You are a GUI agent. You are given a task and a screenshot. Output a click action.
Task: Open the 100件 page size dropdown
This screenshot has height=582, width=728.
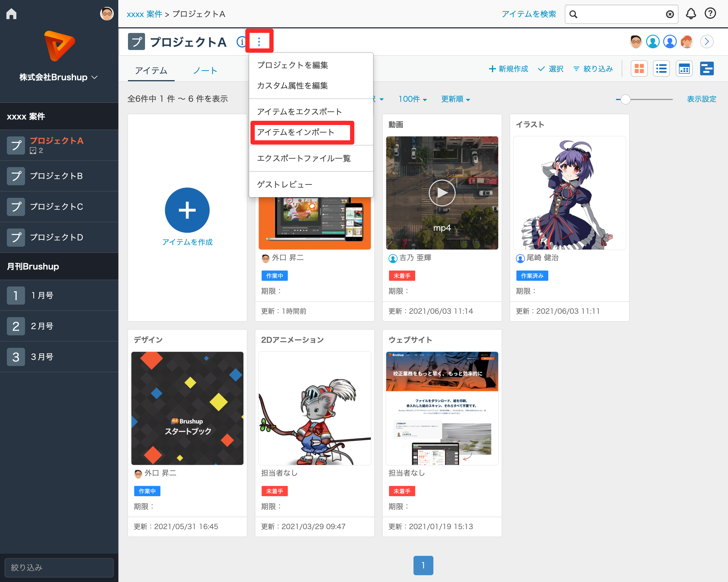click(413, 99)
